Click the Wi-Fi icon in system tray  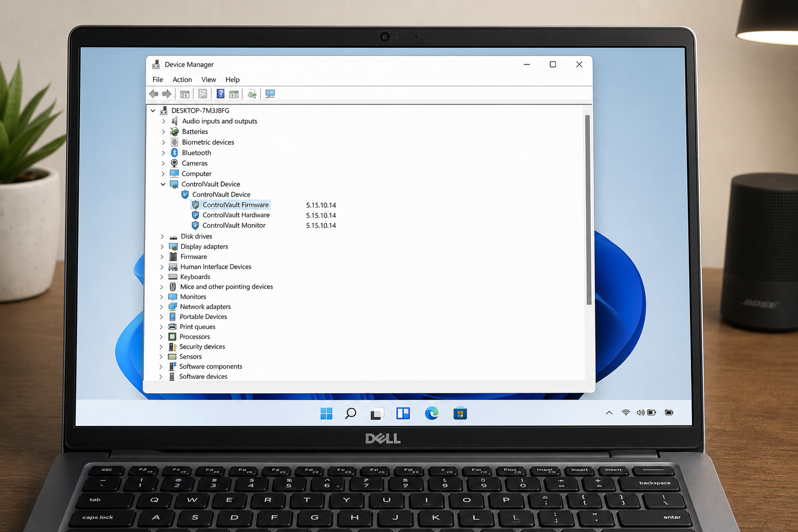point(626,413)
